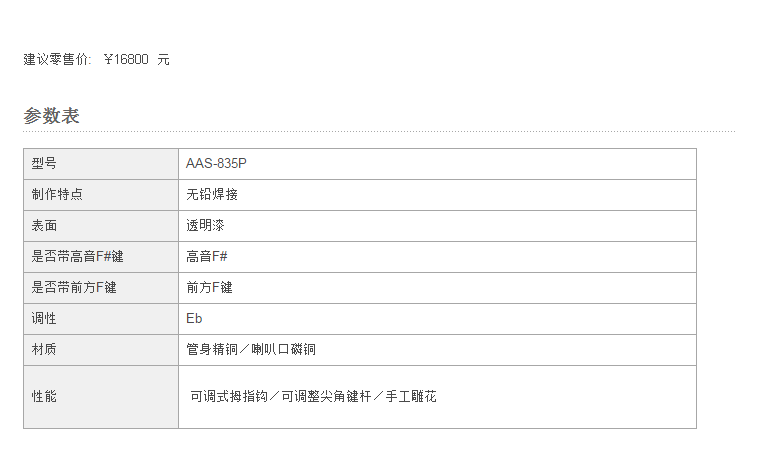The image size is (760, 467).
Task: Click the 是否带前方F键 label
Action: coord(74,288)
